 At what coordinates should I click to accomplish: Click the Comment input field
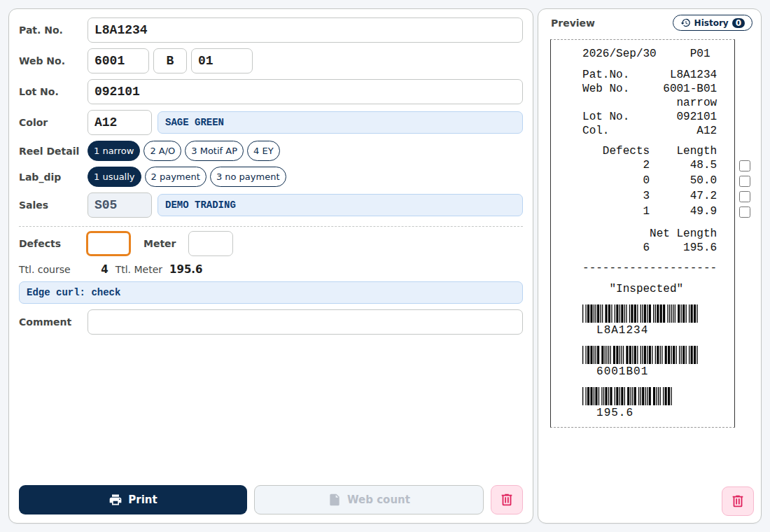click(x=305, y=322)
